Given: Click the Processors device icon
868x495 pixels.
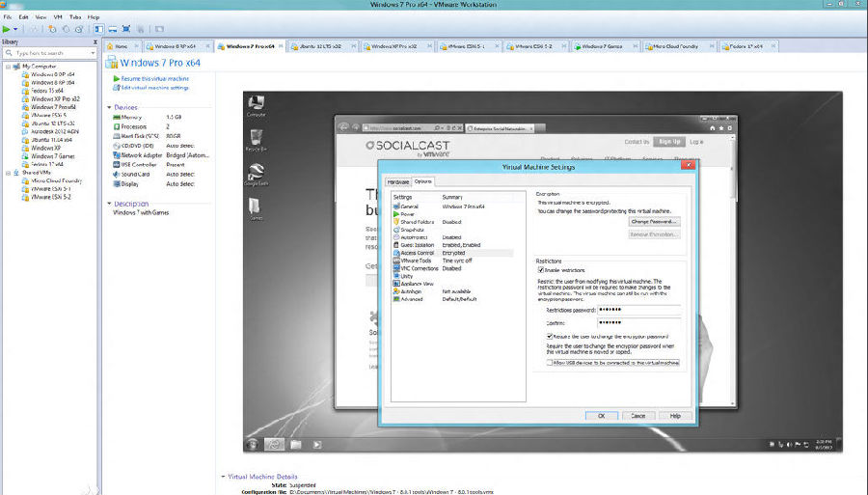Looking at the screenshot, I should [117, 126].
